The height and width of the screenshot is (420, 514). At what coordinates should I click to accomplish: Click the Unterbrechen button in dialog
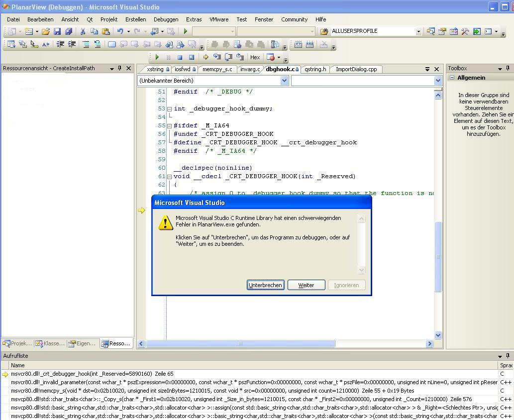pyautogui.click(x=266, y=285)
